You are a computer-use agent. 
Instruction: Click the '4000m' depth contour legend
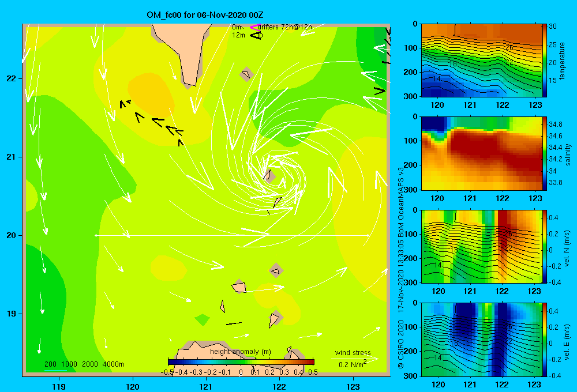tap(113, 364)
